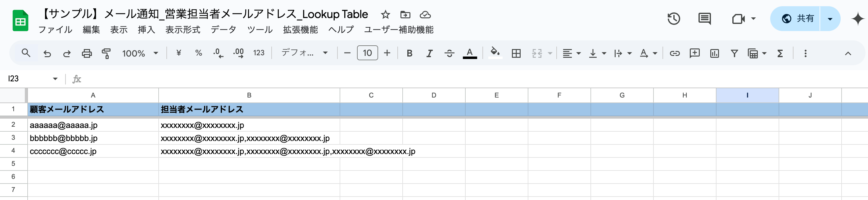Insert a link
This screenshot has height=200, width=868.
674,53
